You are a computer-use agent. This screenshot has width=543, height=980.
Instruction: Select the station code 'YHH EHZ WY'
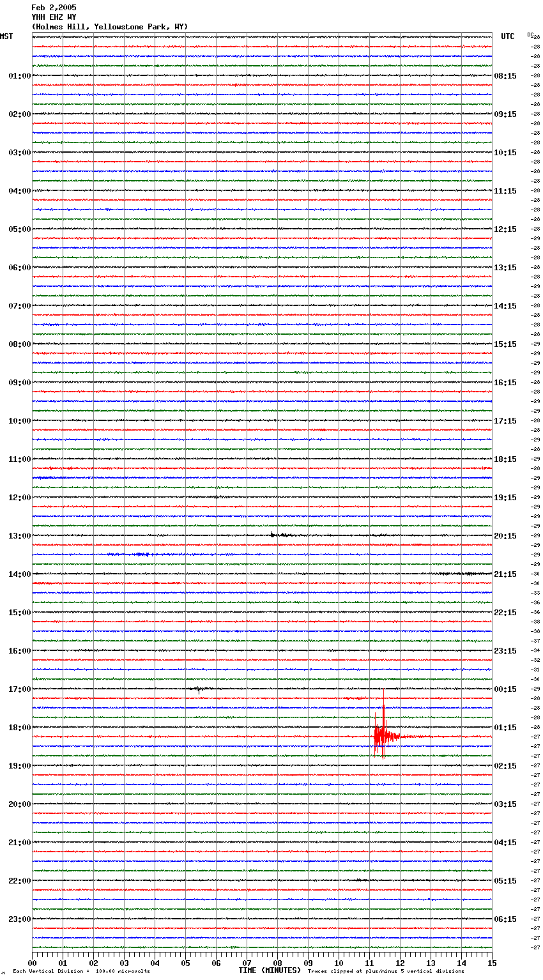[54, 17]
